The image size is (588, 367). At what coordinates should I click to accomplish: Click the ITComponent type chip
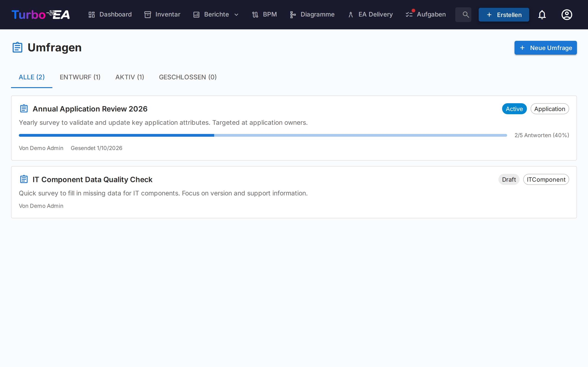coord(546,179)
